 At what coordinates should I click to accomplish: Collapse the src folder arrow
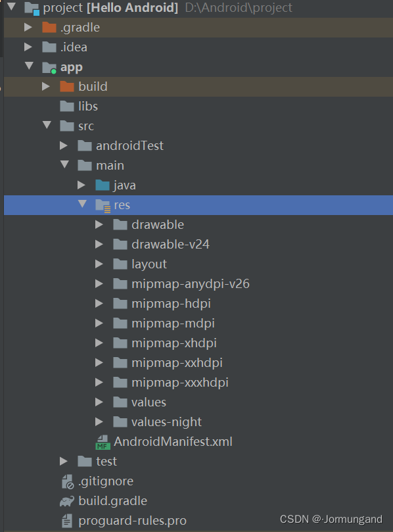pyautogui.click(x=47, y=125)
